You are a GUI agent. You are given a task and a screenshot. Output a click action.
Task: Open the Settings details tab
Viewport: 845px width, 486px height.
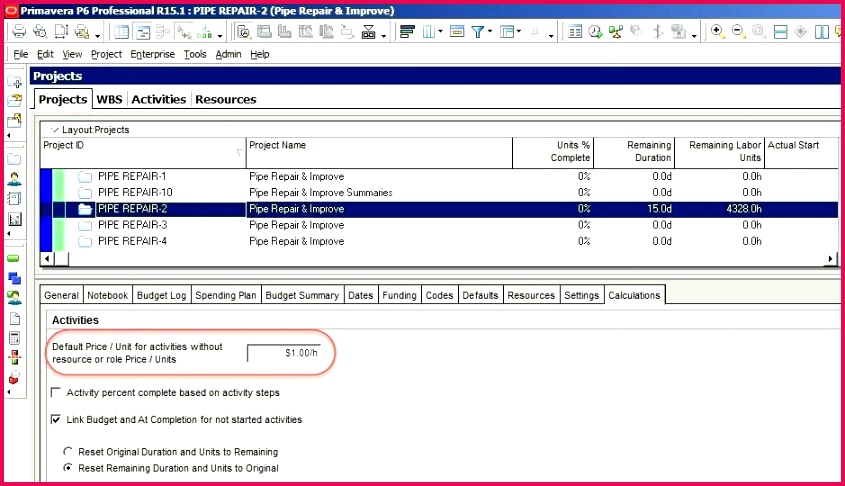[581, 295]
